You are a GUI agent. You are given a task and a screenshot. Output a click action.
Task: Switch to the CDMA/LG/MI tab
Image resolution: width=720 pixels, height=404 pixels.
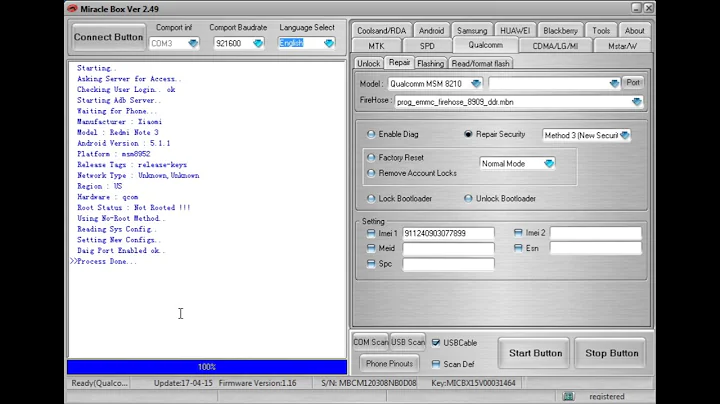(x=555, y=46)
